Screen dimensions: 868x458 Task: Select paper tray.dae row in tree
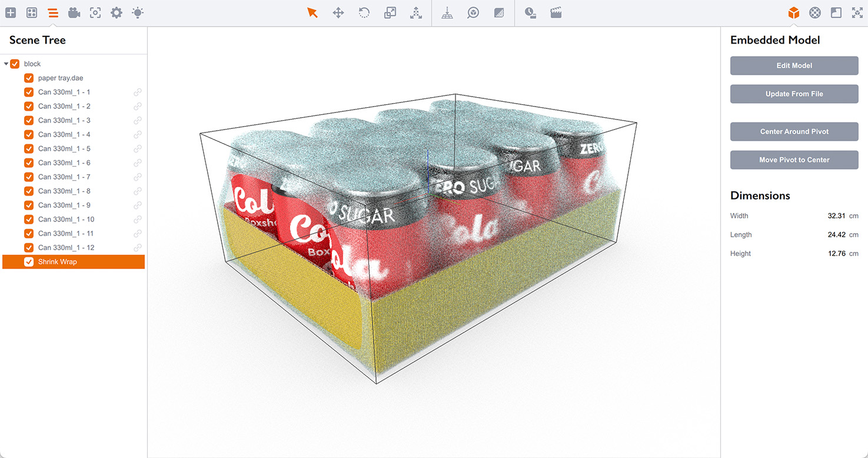tap(61, 78)
